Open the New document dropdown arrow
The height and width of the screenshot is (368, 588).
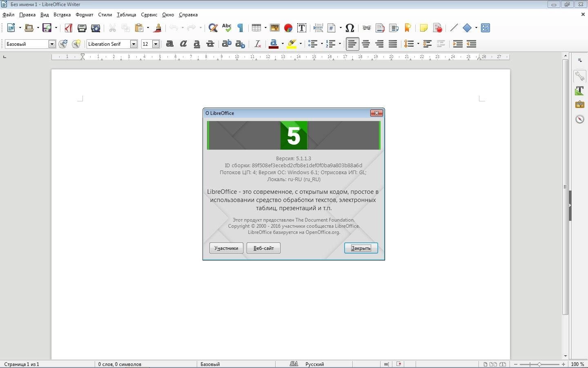pos(20,28)
